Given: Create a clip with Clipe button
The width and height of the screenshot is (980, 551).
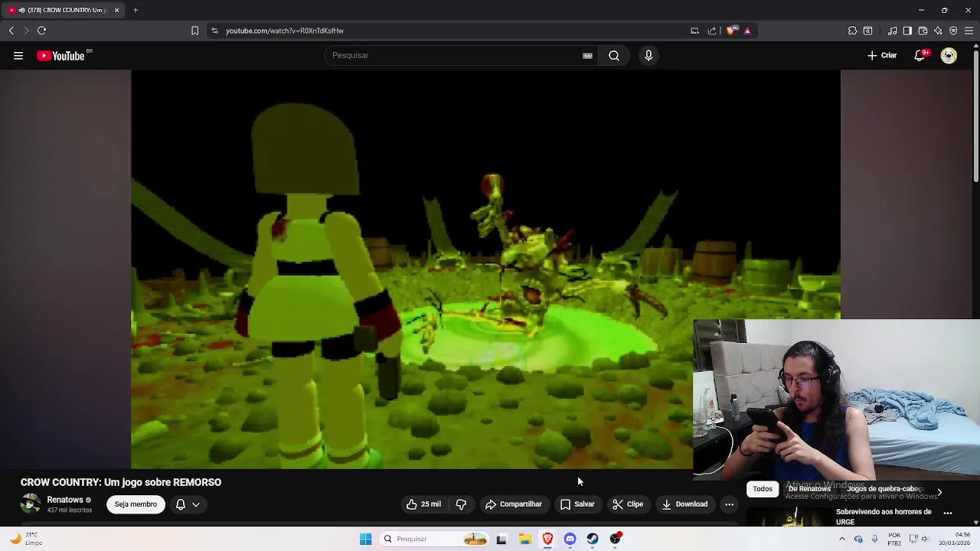Looking at the screenshot, I should 628,504.
